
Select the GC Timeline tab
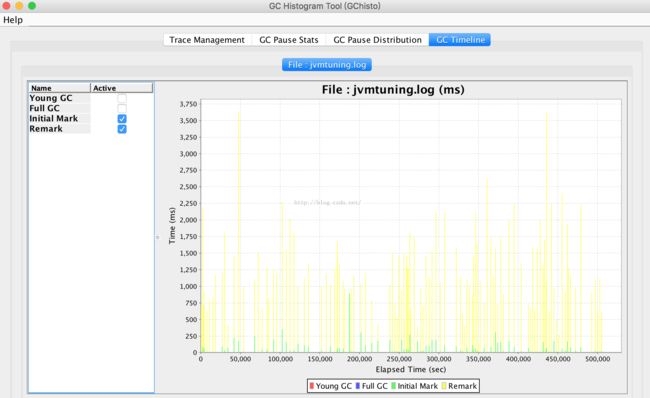coord(460,40)
